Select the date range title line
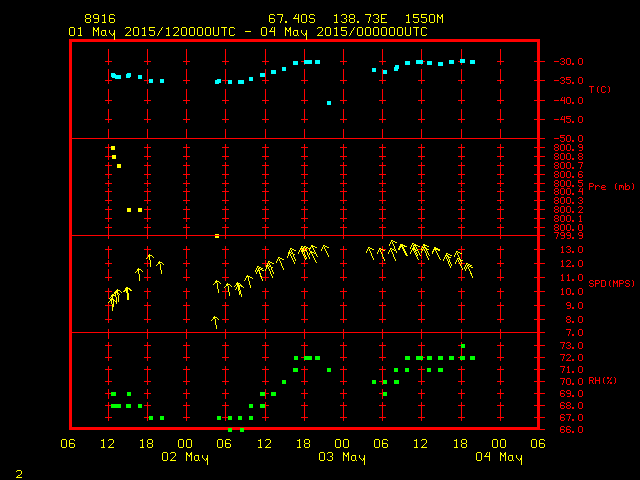640x480 pixels. (x=248, y=32)
